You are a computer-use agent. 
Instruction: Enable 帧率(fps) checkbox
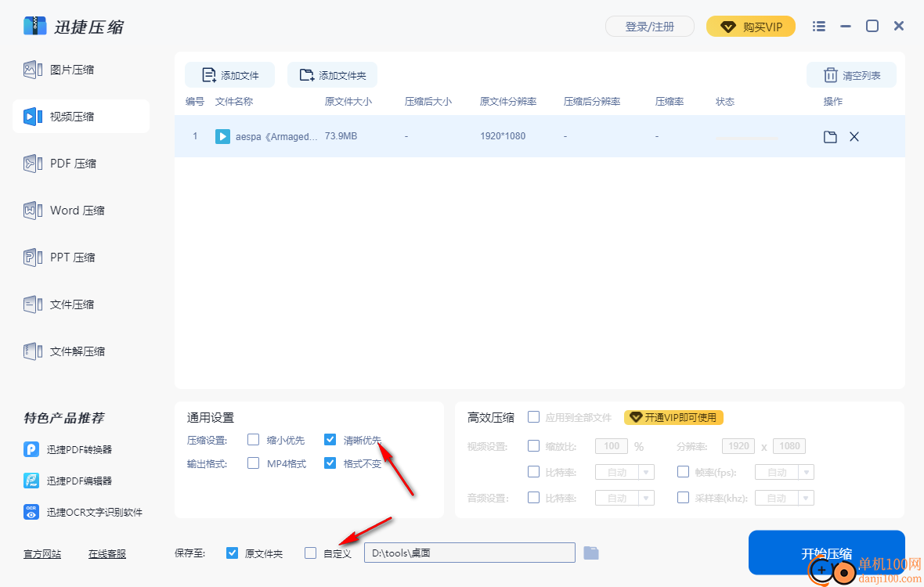(683, 472)
